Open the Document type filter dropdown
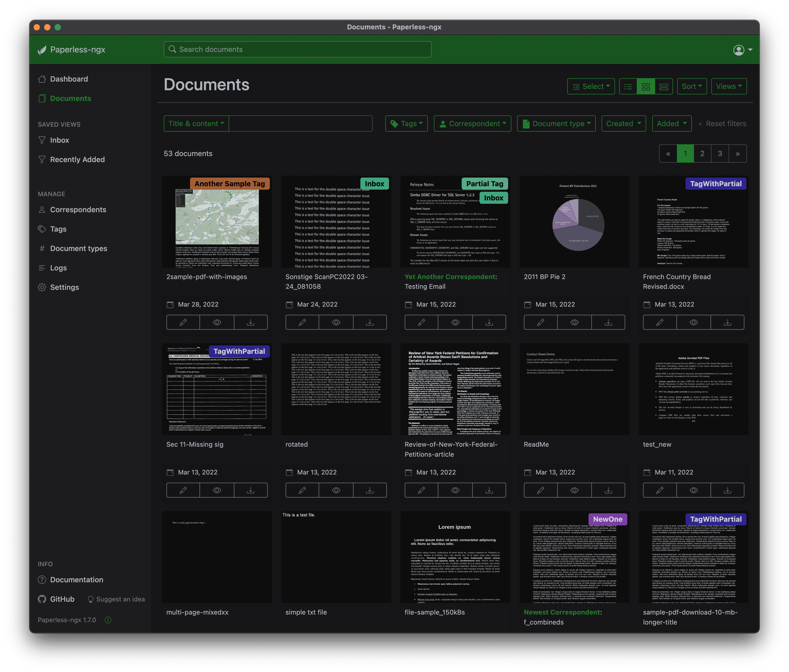Screen dimensions: 789x672 [556, 124]
